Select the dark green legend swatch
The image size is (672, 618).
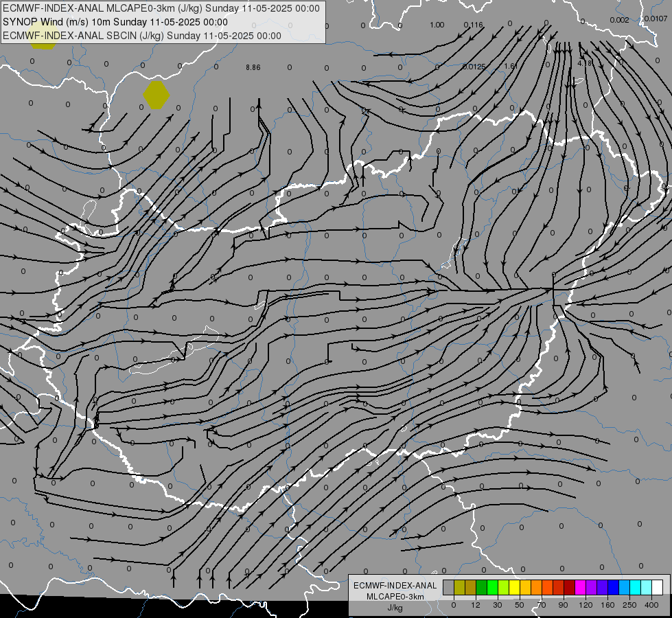point(482,587)
